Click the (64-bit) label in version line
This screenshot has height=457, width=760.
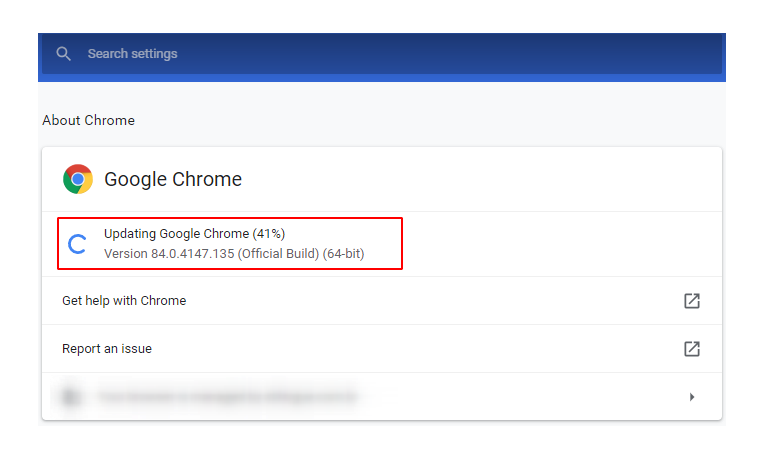(x=343, y=254)
